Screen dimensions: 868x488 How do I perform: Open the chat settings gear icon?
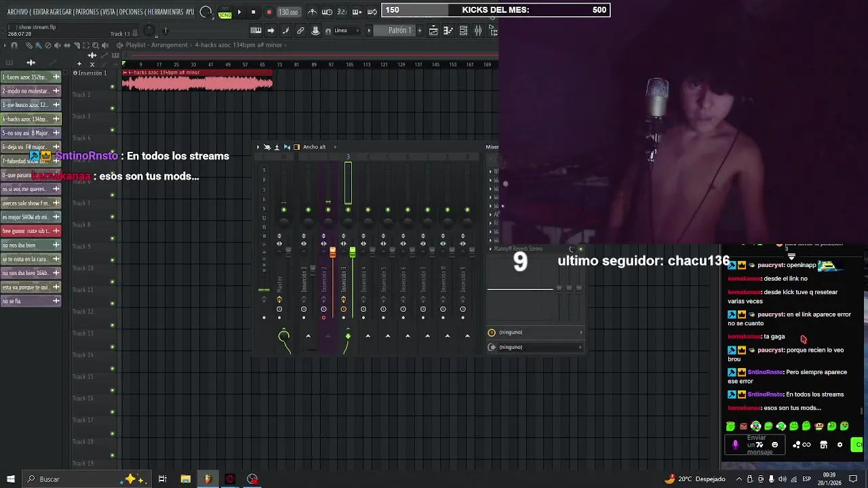click(x=840, y=445)
